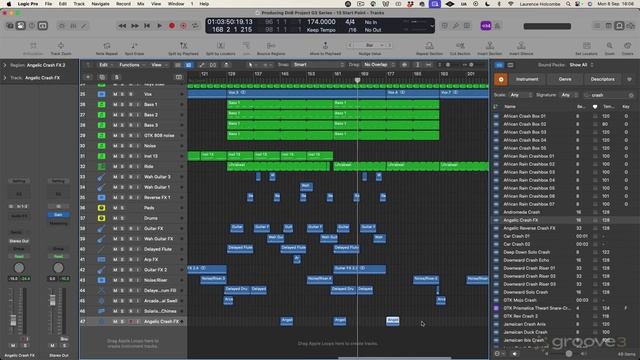This screenshot has width=640, height=360.
Task: Click the orange Apple Loops type button
Action: point(501,79)
